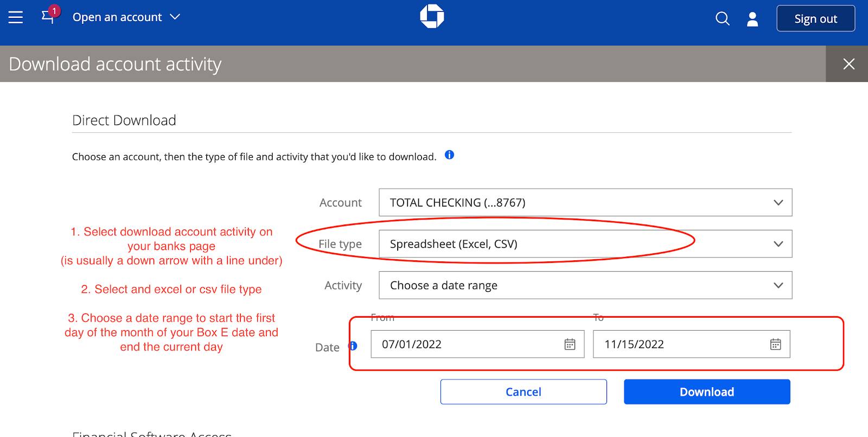The height and width of the screenshot is (437, 868).
Task: Click the Chase logo
Action: pos(432,16)
